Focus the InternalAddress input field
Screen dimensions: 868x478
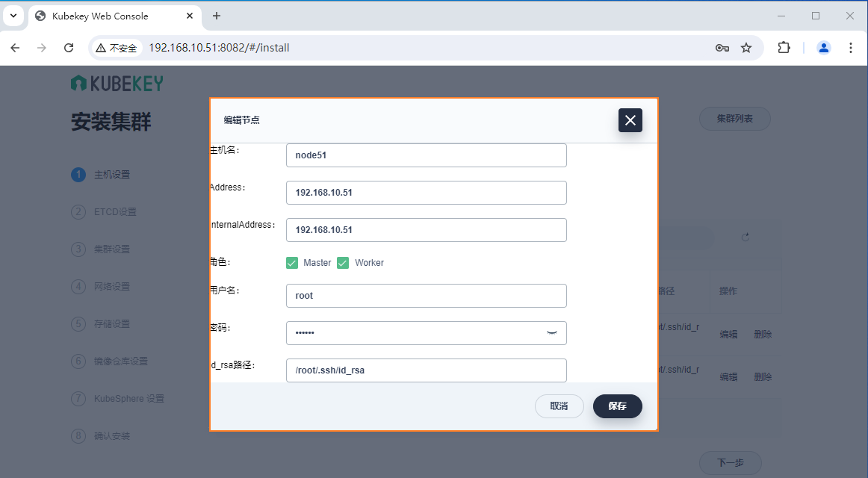[427, 229]
